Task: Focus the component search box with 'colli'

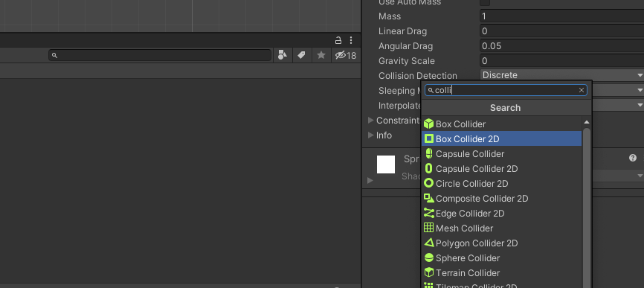Action: [506, 90]
